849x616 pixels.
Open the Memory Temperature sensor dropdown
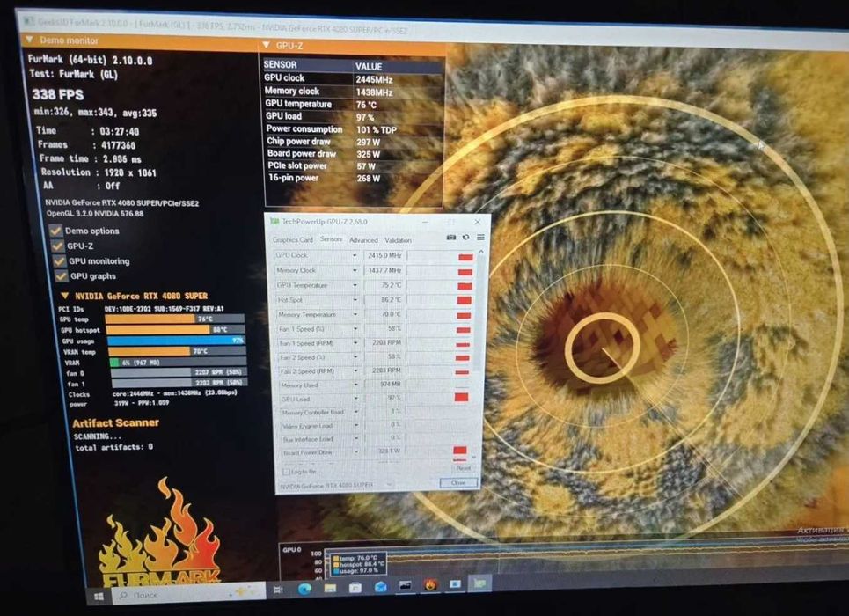click(355, 314)
